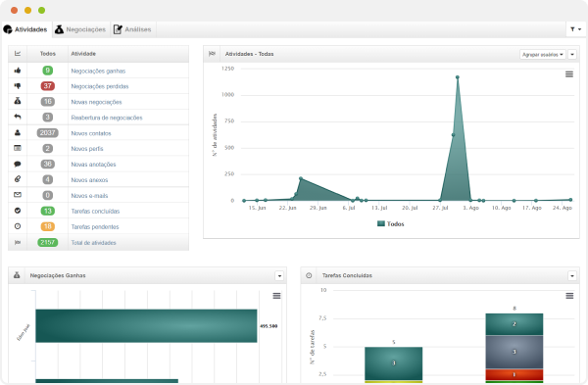Open Negociações perdidas link
The height and width of the screenshot is (385, 588).
(x=100, y=86)
